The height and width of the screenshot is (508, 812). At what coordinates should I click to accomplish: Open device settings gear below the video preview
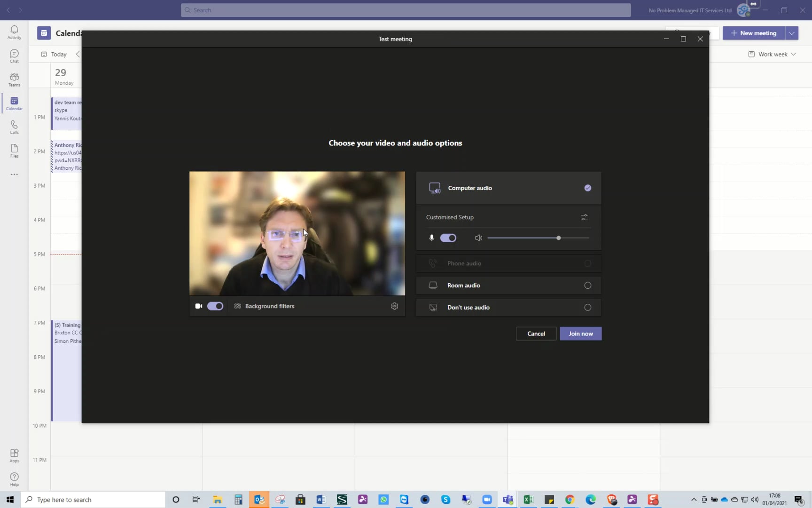(394, 306)
